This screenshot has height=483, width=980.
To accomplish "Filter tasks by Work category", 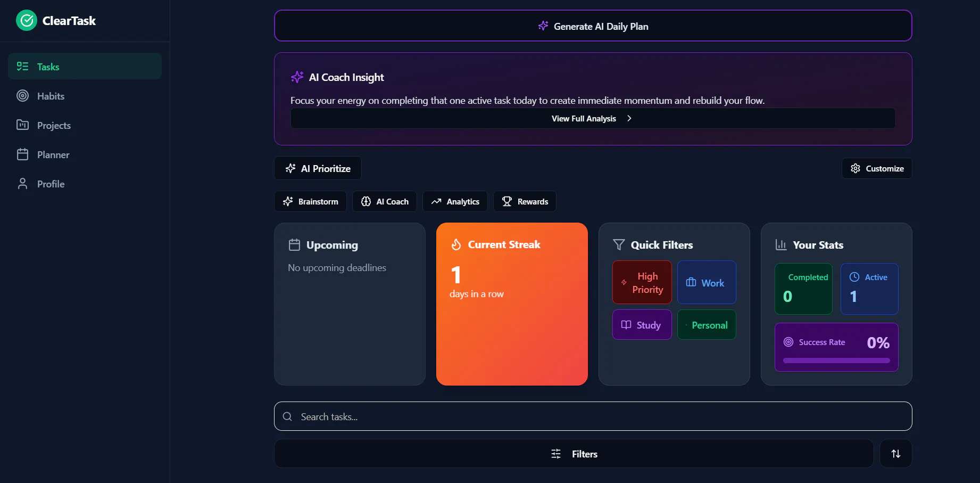I will [707, 282].
